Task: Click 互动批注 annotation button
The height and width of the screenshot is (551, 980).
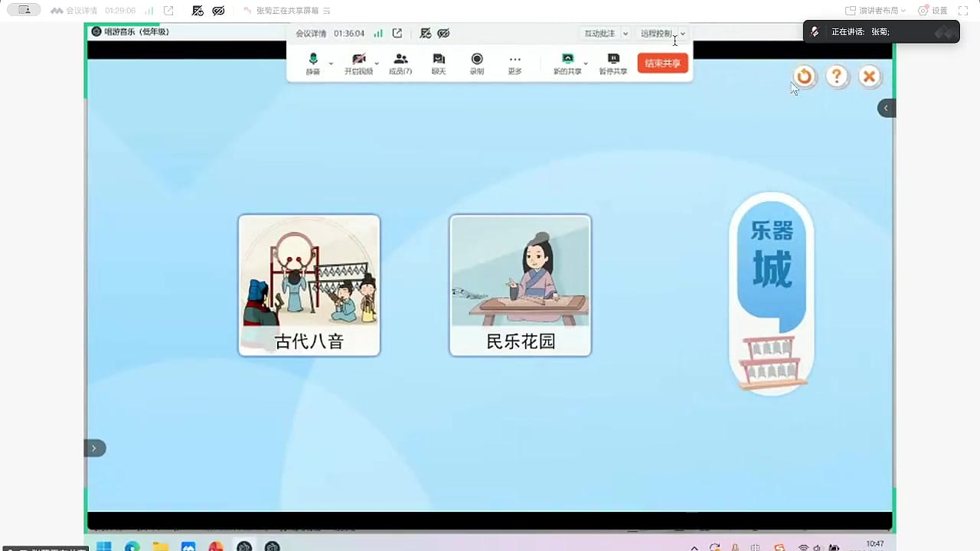Action: (599, 34)
